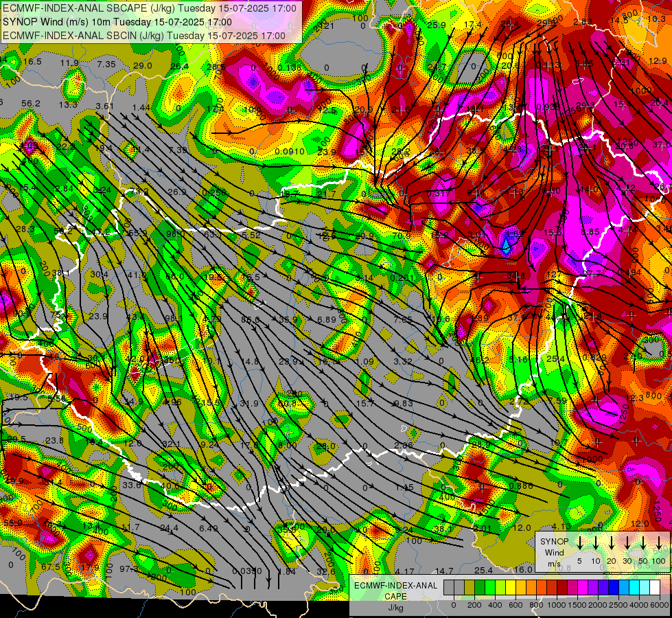
Task: Click the 30 m/s wind arrow in legend
Action: pos(627,543)
